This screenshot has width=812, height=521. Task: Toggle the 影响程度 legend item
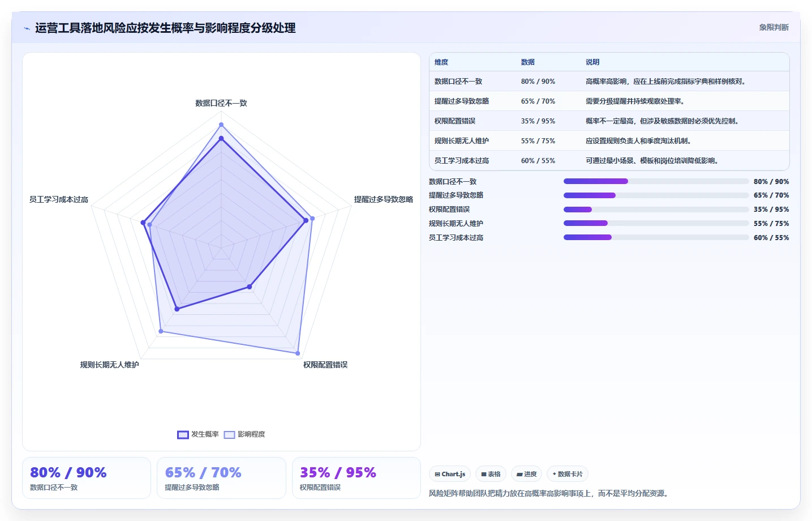(244, 434)
